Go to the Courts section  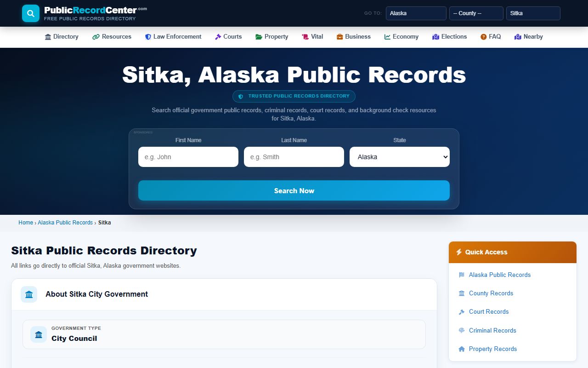point(228,37)
